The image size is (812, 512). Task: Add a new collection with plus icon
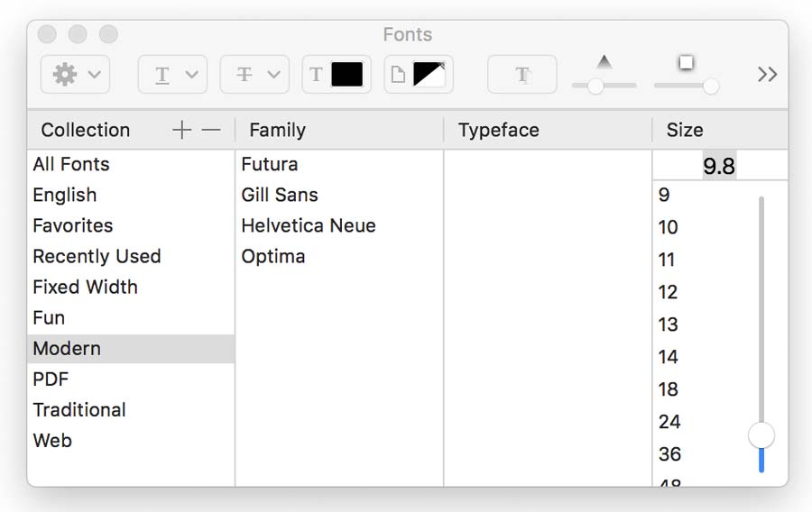(x=182, y=130)
